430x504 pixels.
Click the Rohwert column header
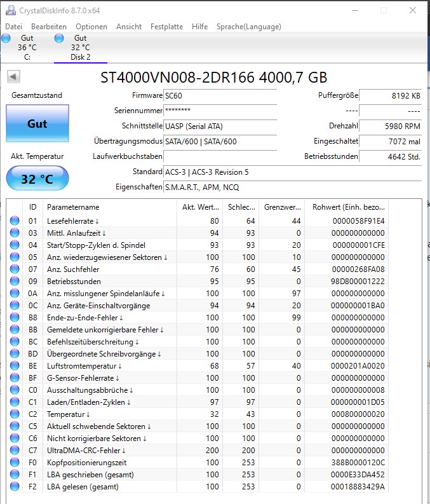point(347,207)
